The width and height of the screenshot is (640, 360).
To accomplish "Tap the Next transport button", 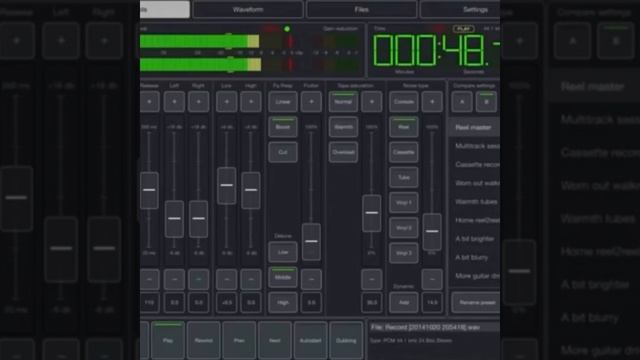I will 275,340.
